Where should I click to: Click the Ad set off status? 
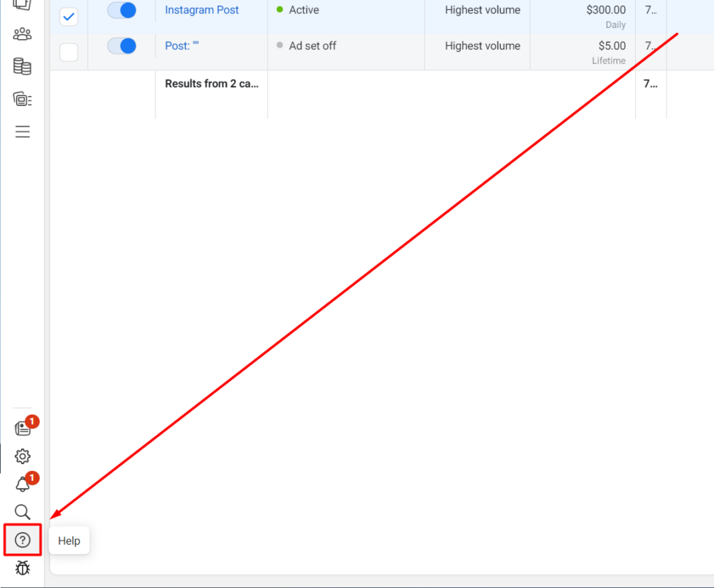[312, 46]
